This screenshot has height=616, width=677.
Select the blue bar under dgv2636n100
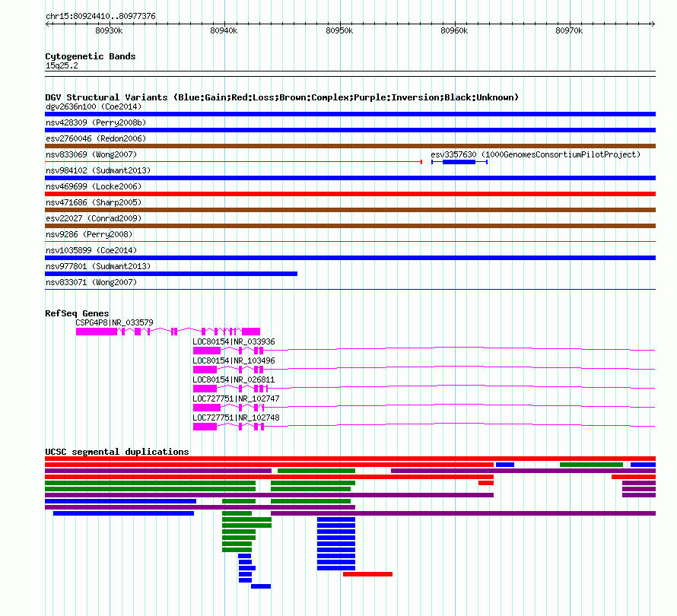tap(350, 114)
